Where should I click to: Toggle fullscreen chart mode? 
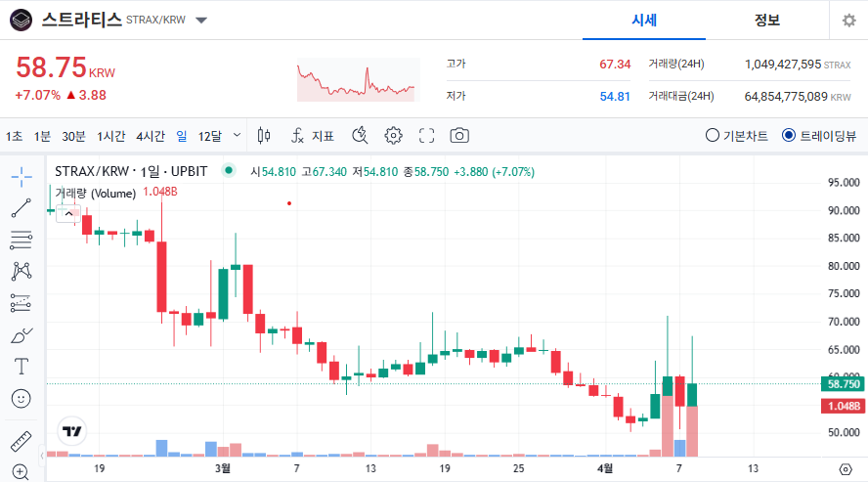(426, 136)
